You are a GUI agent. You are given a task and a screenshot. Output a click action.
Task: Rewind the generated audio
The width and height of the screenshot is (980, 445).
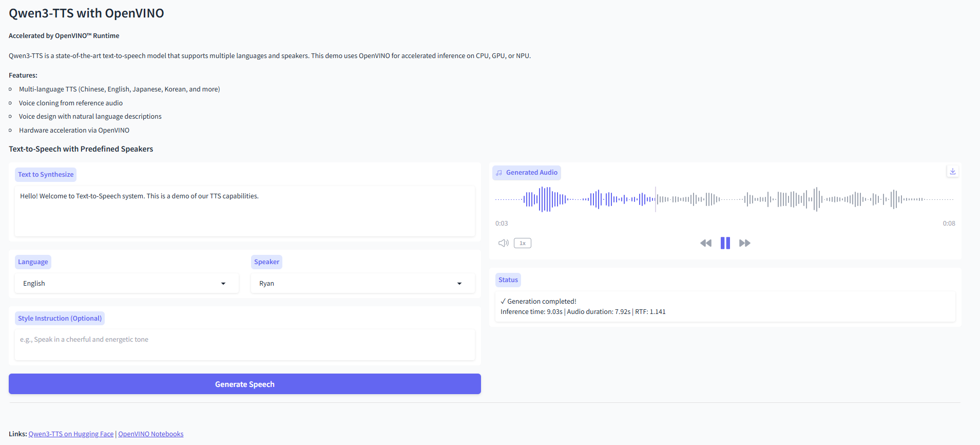706,243
